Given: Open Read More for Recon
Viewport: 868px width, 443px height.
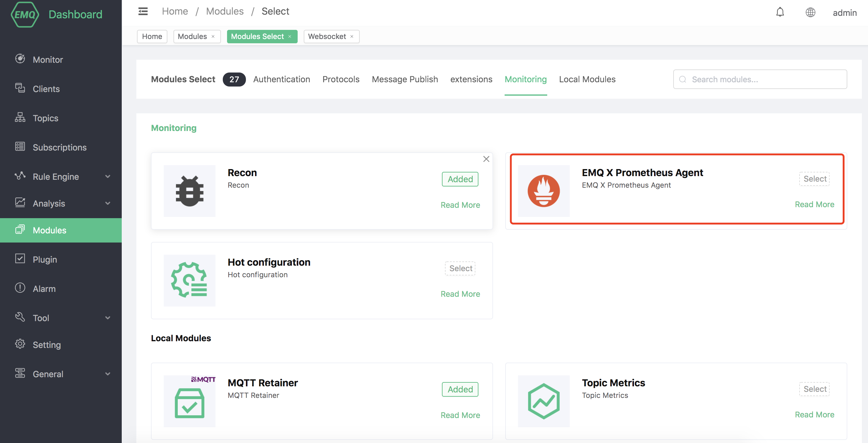Looking at the screenshot, I should tap(460, 205).
